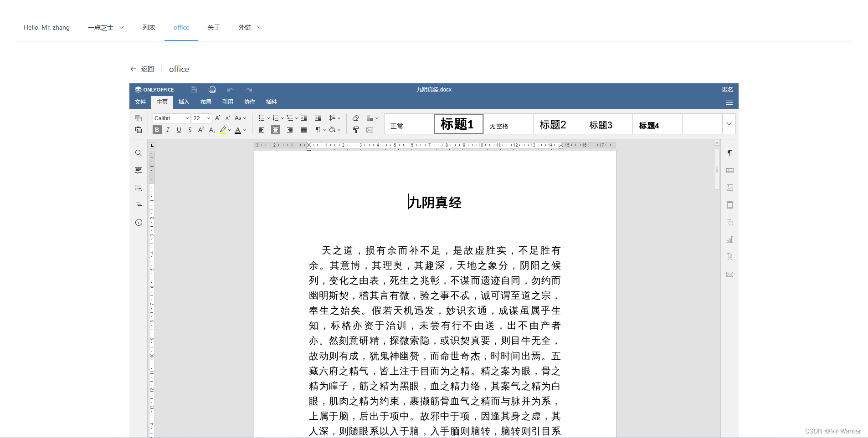Image resolution: width=868 pixels, height=438 pixels.
Task: Open the comments panel
Action: click(138, 170)
